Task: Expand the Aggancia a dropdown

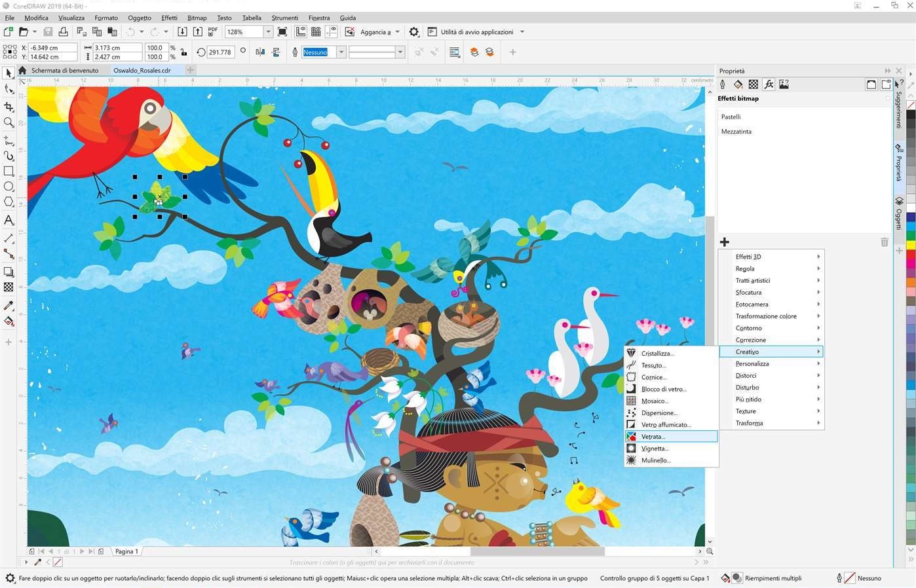Action: coord(397,31)
